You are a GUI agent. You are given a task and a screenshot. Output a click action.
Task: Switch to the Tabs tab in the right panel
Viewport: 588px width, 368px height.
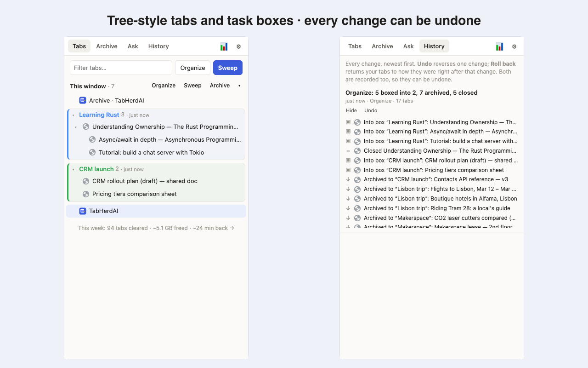pyautogui.click(x=355, y=46)
